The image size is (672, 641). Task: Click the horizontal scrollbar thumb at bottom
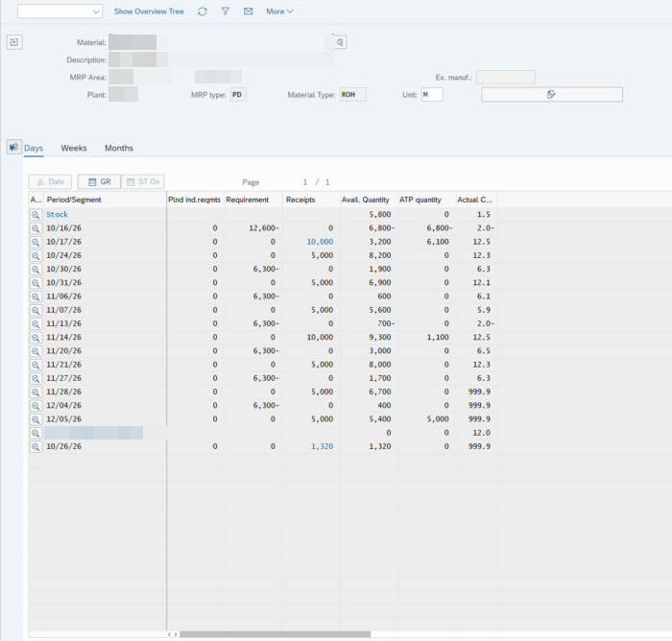pyautogui.click(x=275, y=634)
